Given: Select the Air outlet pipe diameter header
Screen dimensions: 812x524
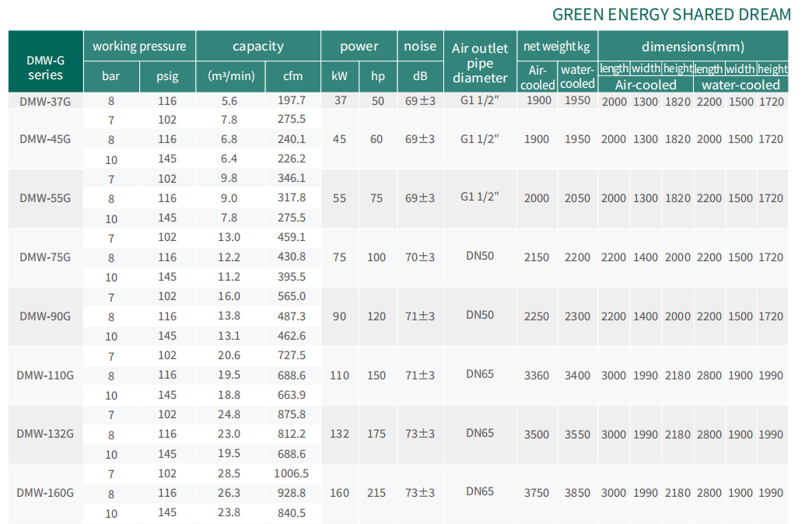Looking at the screenshot, I should coord(480,62).
